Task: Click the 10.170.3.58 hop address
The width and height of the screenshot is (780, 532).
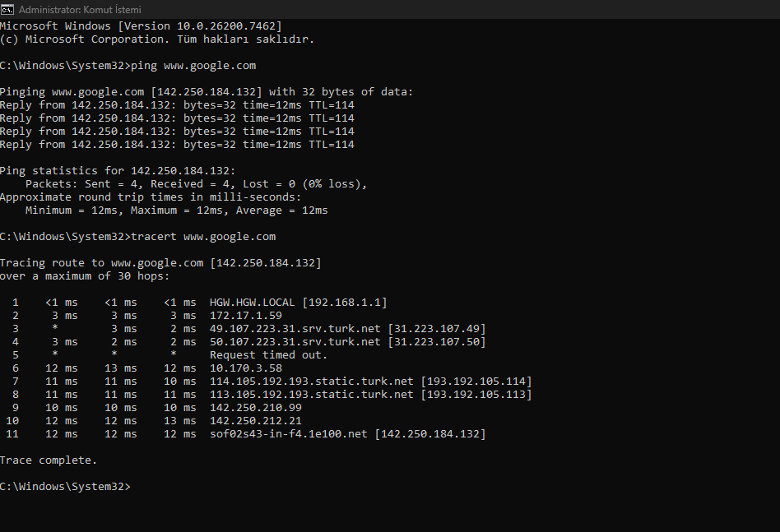Action: (246, 368)
